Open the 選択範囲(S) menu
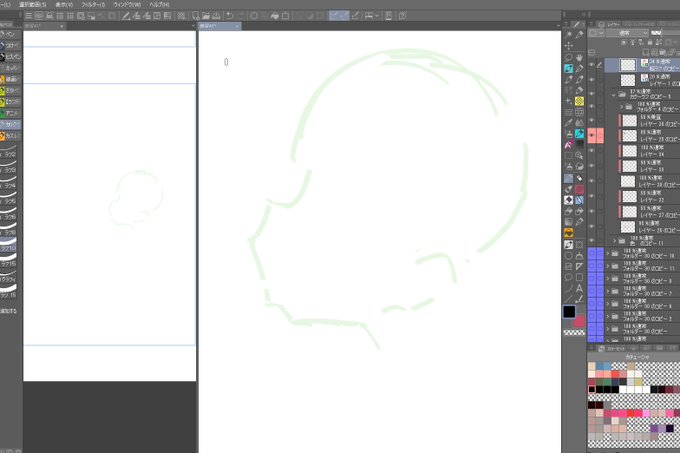 [x=32, y=4]
